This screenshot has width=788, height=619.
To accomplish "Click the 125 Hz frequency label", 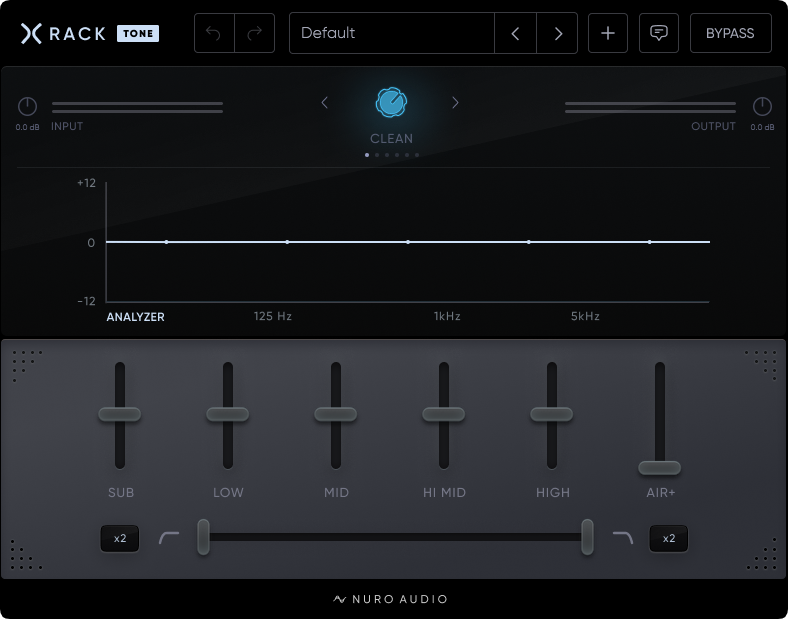I will [x=273, y=316].
